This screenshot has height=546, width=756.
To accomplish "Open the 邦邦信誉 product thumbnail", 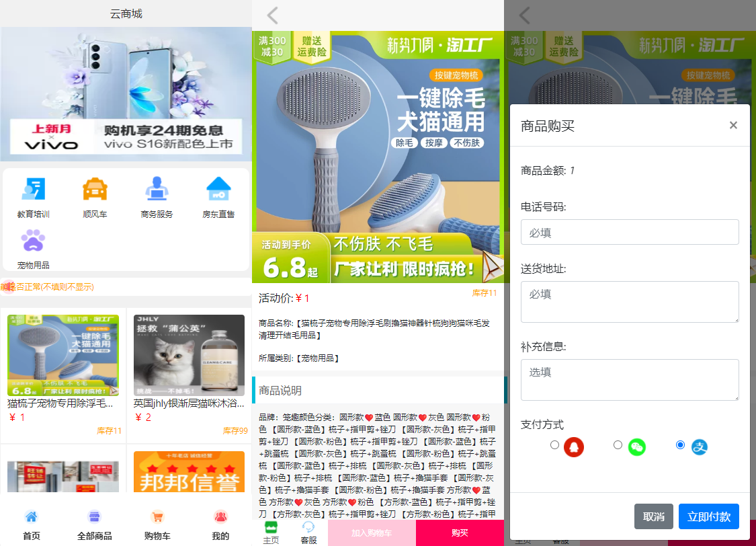I will click(189, 472).
